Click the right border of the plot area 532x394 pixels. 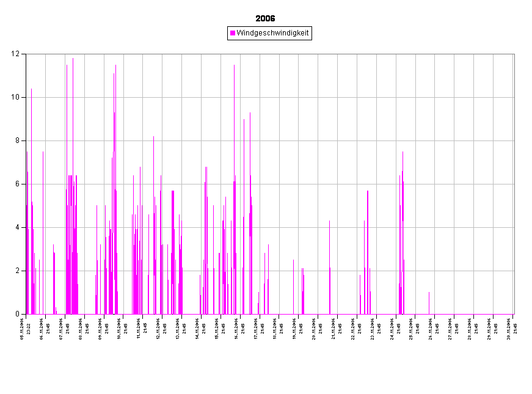[514, 183]
